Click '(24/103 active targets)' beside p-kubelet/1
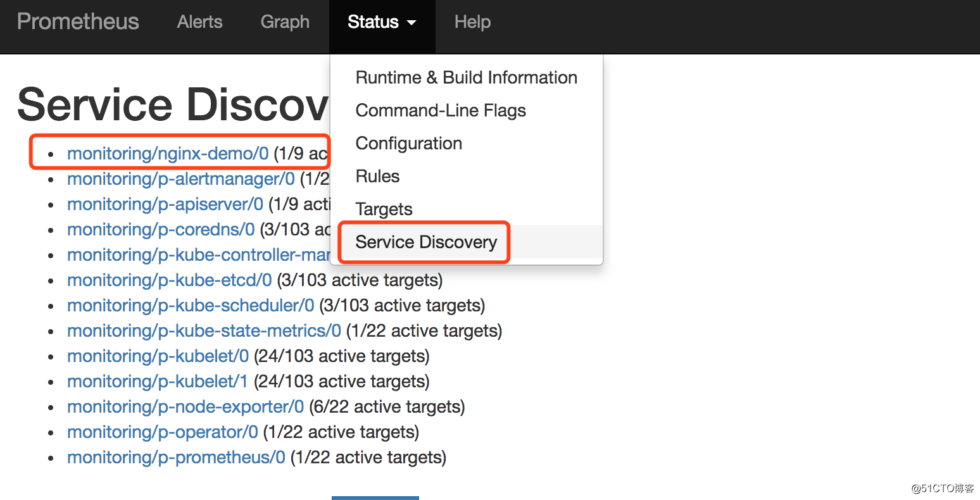The height and width of the screenshot is (500, 980). click(342, 381)
